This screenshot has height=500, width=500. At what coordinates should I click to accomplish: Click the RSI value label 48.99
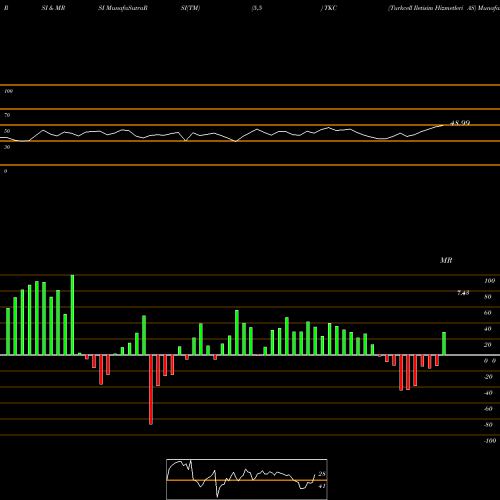460,123
